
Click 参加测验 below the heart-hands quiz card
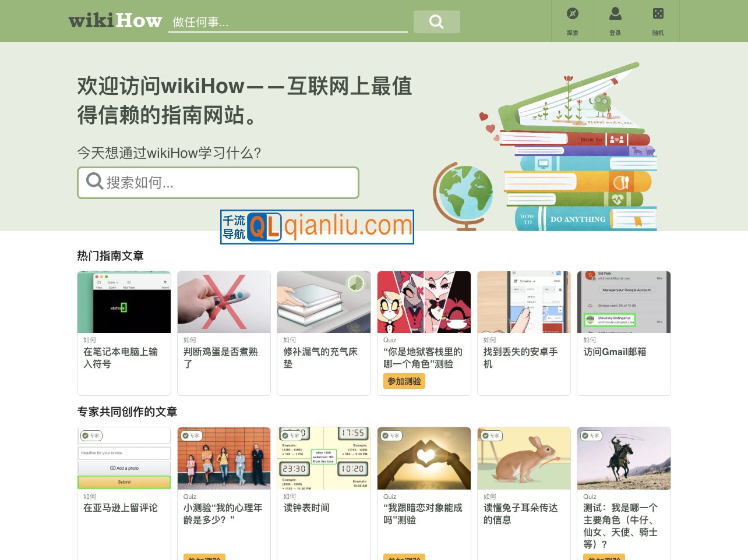point(403,557)
